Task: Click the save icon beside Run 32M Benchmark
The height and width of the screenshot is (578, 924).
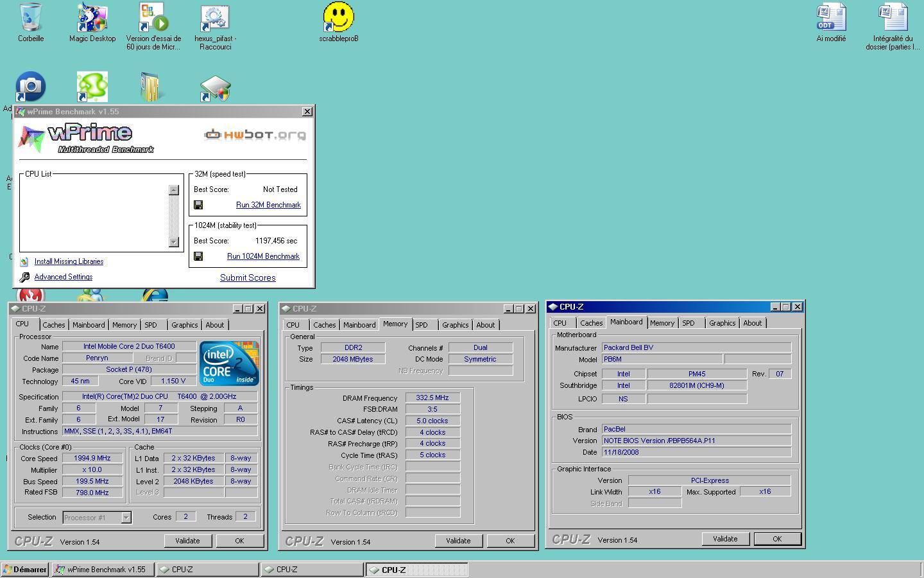Action: pyautogui.click(x=198, y=205)
